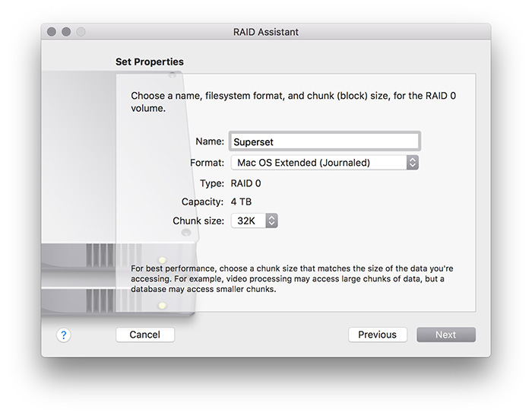Click the 'Name:' label
This screenshot has width=532, height=416.
(x=210, y=141)
